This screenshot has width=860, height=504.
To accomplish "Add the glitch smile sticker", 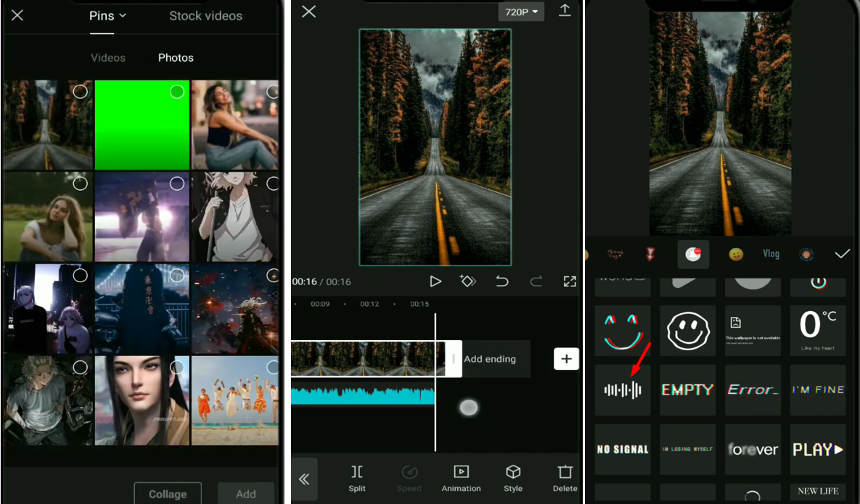I will point(623,331).
